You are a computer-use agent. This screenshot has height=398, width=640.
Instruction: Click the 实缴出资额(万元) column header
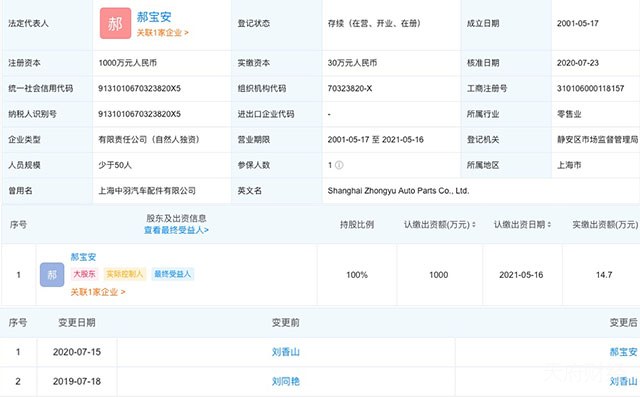[x=605, y=225]
